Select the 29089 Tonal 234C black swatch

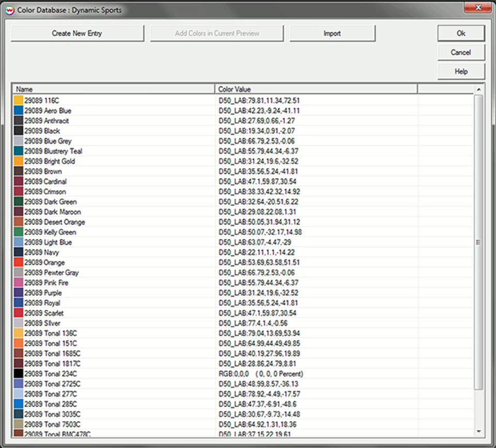click(x=19, y=374)
